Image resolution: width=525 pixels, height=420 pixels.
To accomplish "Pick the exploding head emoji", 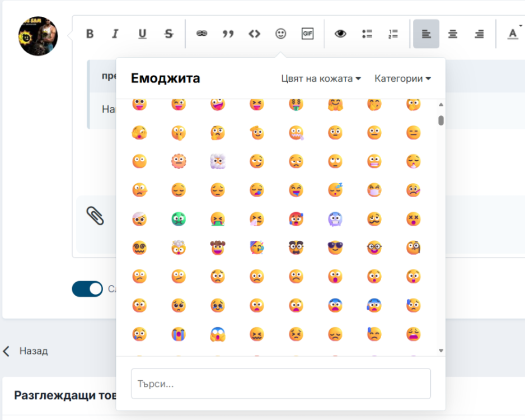I will tap(179, 248).
